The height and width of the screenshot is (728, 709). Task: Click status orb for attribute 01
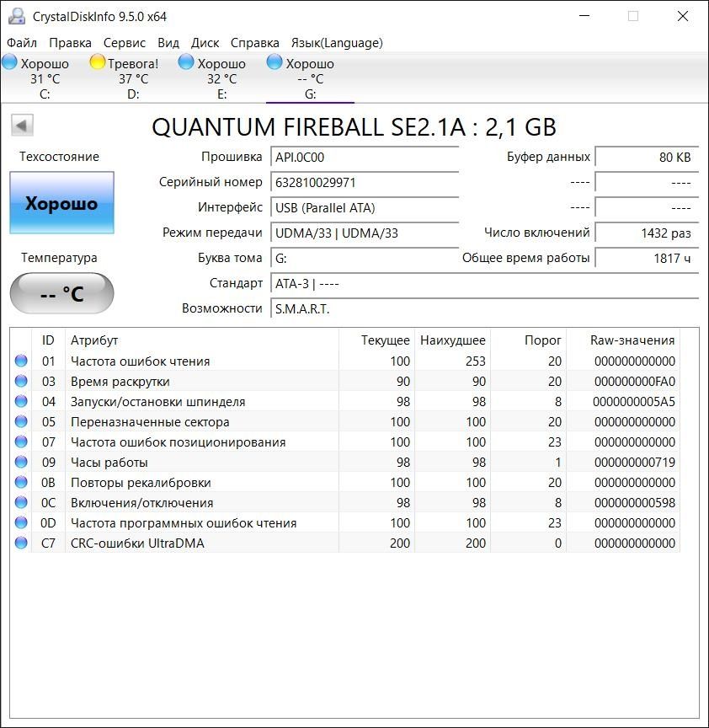tap(21, 361)
